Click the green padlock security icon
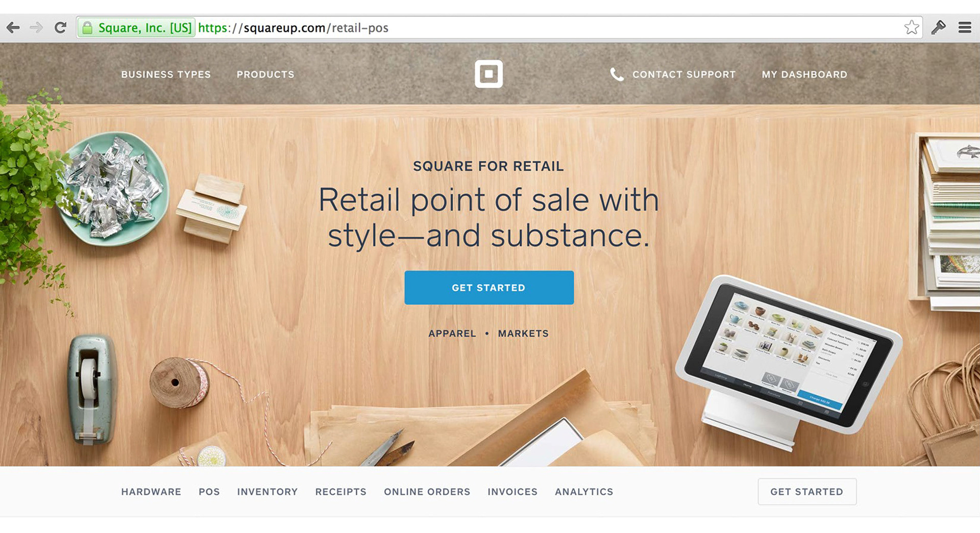 [87, 28]
